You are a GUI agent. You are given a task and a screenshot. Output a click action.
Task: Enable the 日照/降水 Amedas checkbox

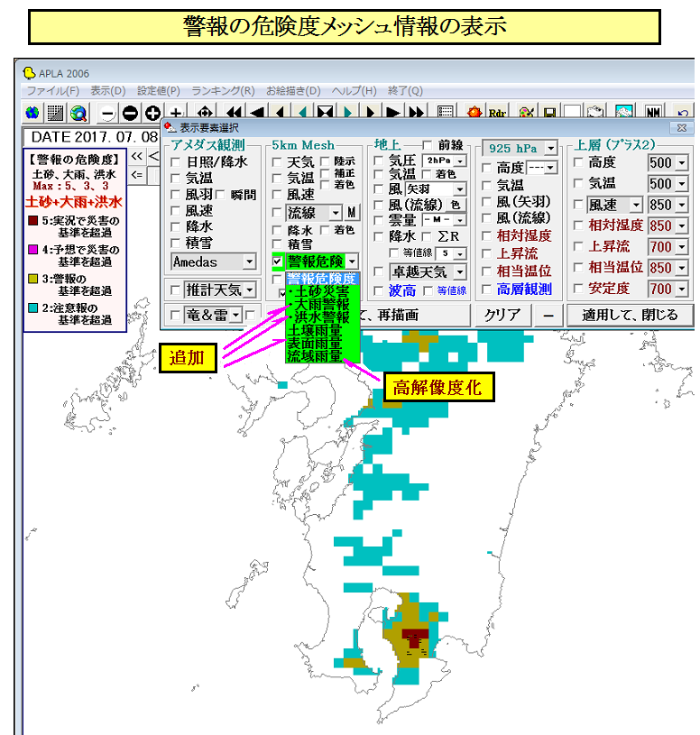click(175, 162)
